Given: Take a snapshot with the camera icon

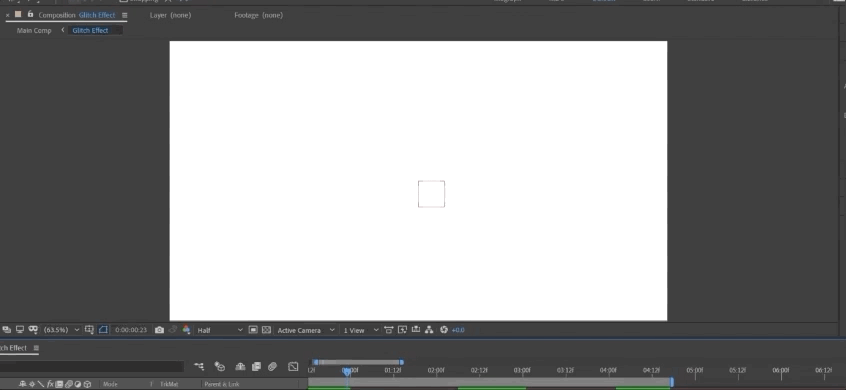Looking at the screenshot, I should click(159, 330).
